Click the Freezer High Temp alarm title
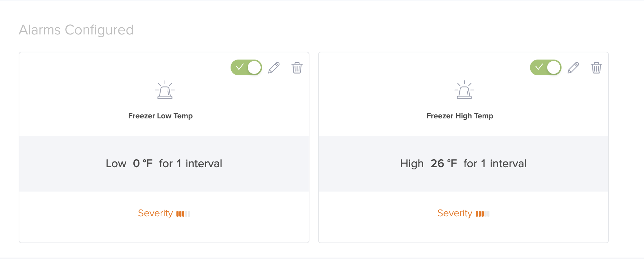 pos(460,116)
